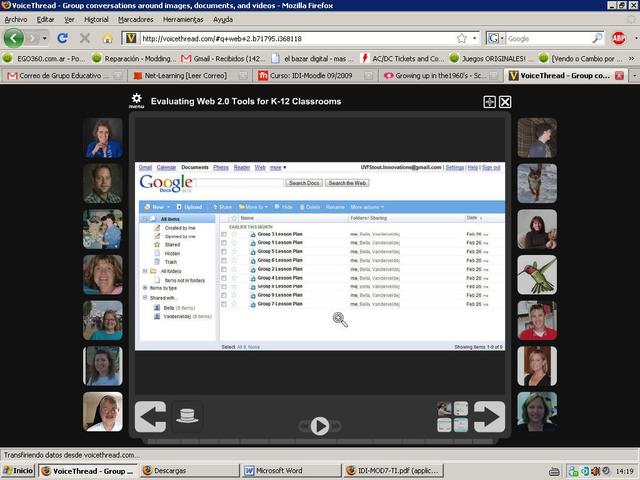The image size is (640, 480).
Task: Click the magnifier zoom cursor on the slide
Action: point(340,320)
